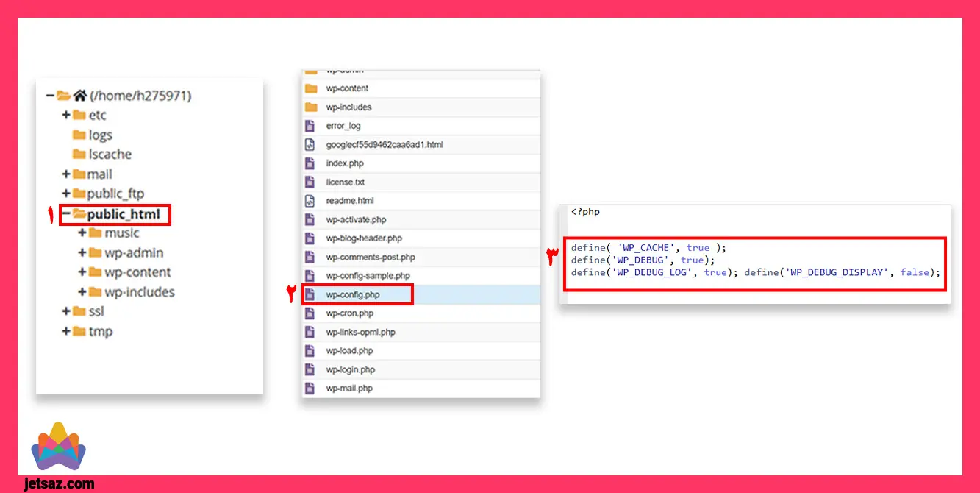The width and height of the screenshot is (980, 493).
Task: Expand the ssl folder node
Action: (66, 311)
